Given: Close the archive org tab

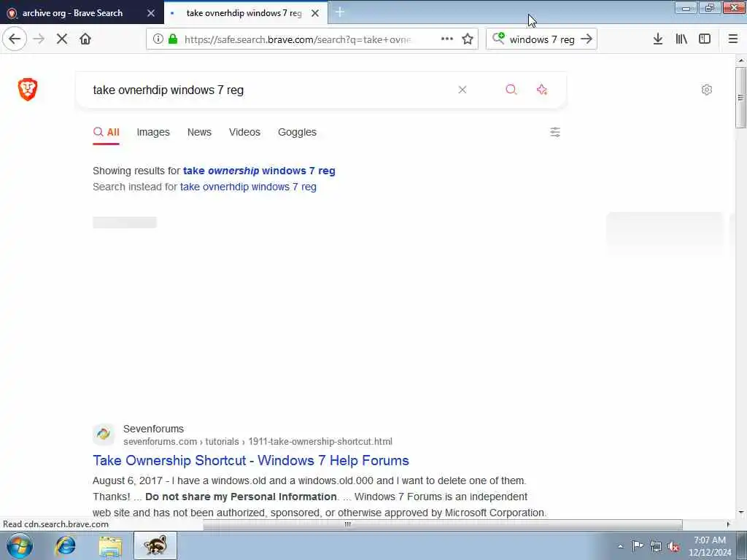Looking at the screenshot, I should [x=151, y=13].
